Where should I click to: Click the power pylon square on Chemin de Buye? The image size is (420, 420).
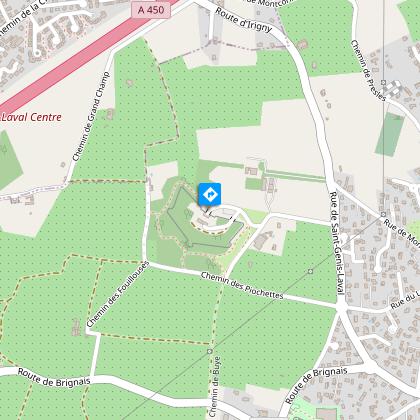[x=210, y=351]
